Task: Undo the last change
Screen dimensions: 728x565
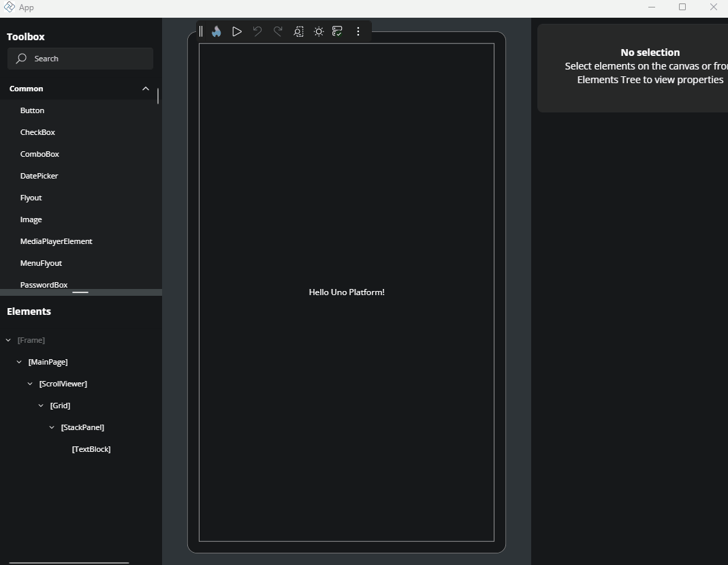Action: coord(257,31)
